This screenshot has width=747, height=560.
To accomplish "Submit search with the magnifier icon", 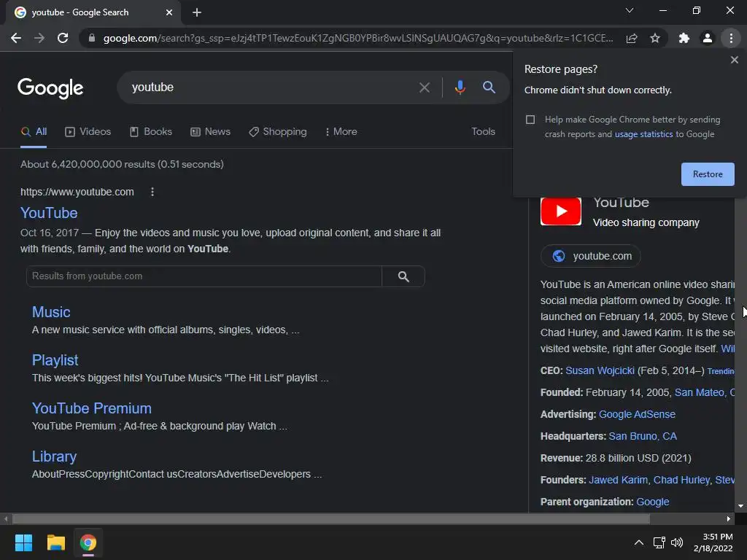I will click(x=489, y=87).
